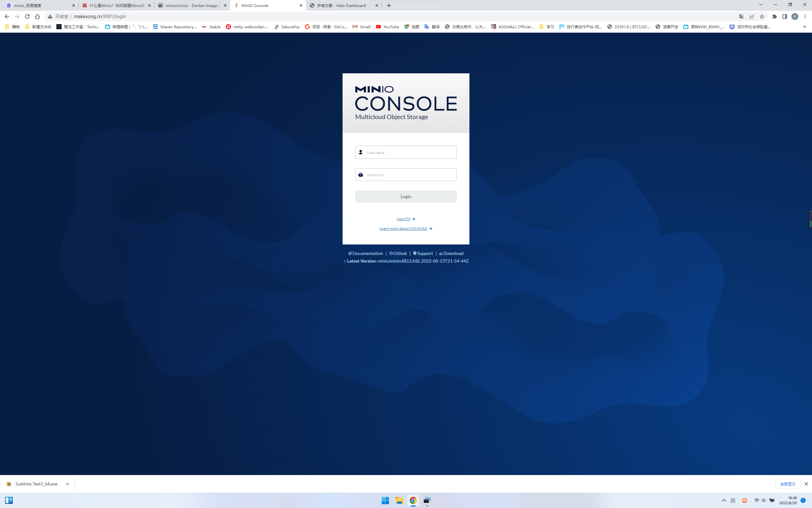
Task: Open the 学习 bookmark folder
Action: pyautogui.click(x=547, y=27)
